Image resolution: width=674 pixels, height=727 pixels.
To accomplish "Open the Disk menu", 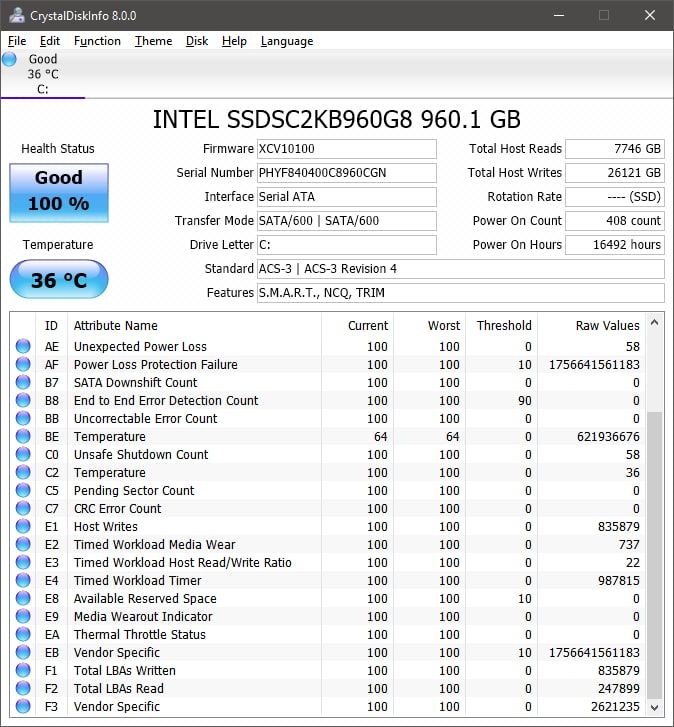I will (x=197, y=41).
